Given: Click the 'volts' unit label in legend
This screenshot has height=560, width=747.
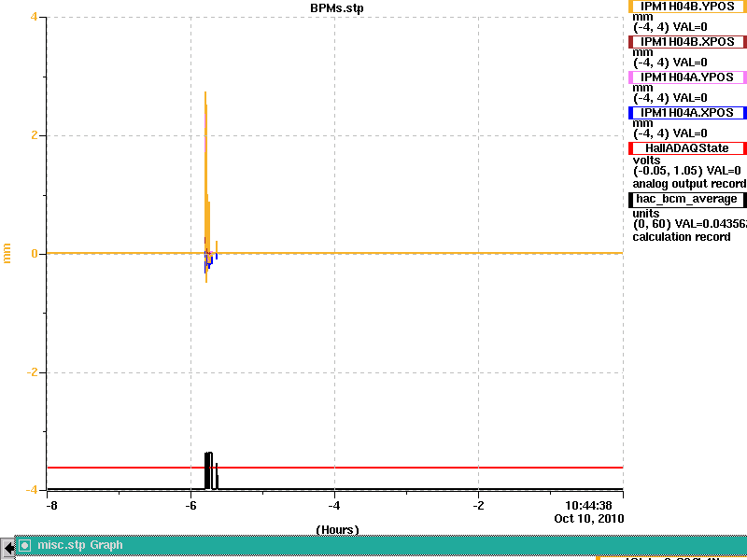Looking at the screenshot, I should (x=646, y=160).
